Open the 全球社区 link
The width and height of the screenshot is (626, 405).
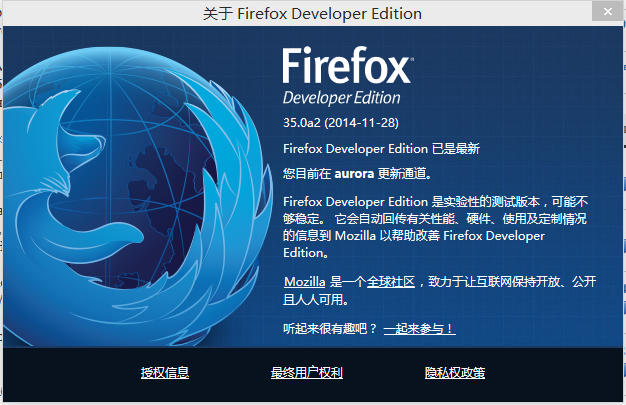(390, 282)
